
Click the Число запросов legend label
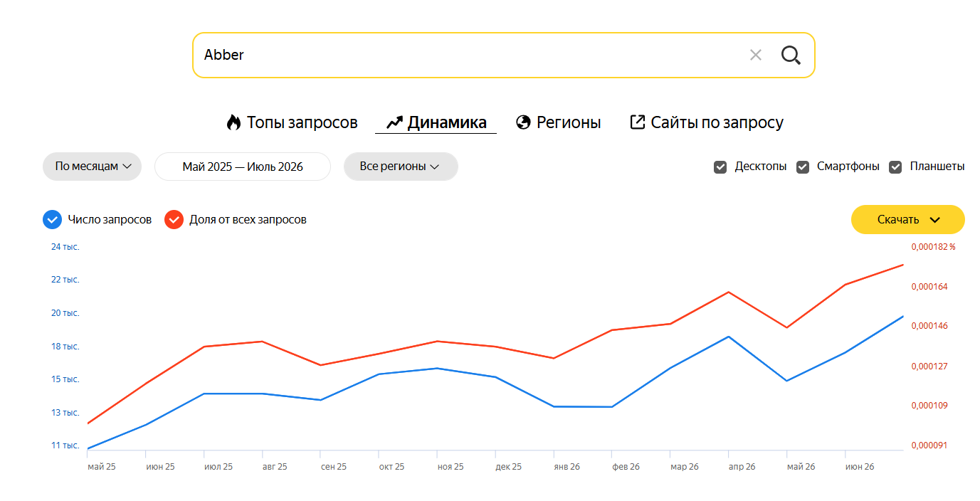(110, 220)
